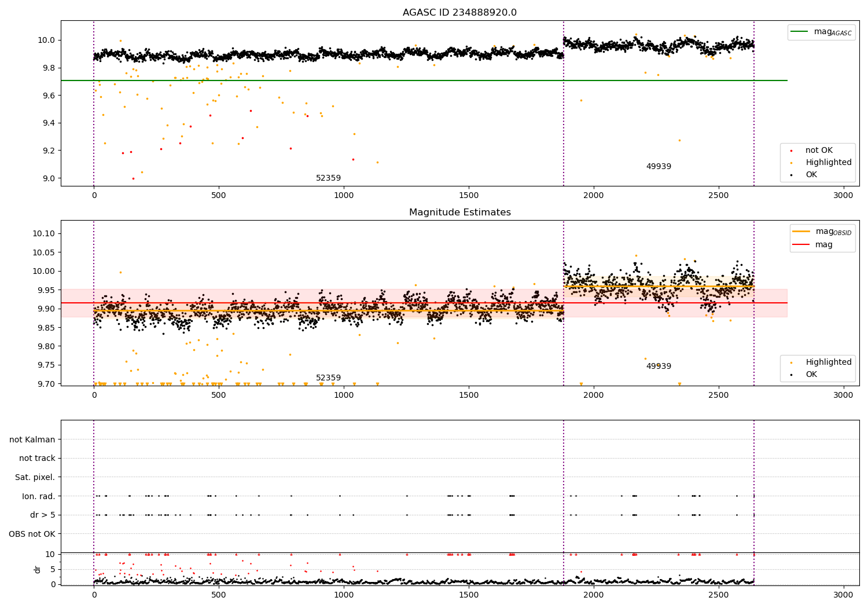Click the 9.70 y-axis tick label
Screen dimensions: 868x608
(x=46, y=384)
